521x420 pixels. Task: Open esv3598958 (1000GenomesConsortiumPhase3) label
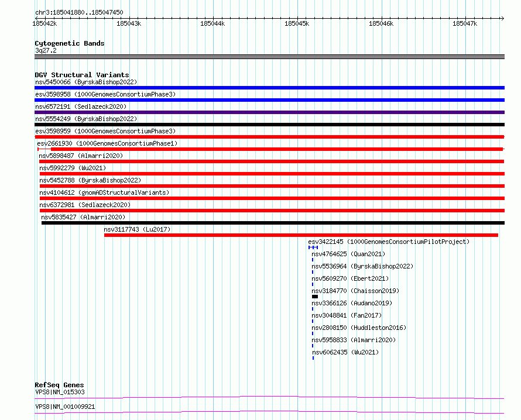105,94
